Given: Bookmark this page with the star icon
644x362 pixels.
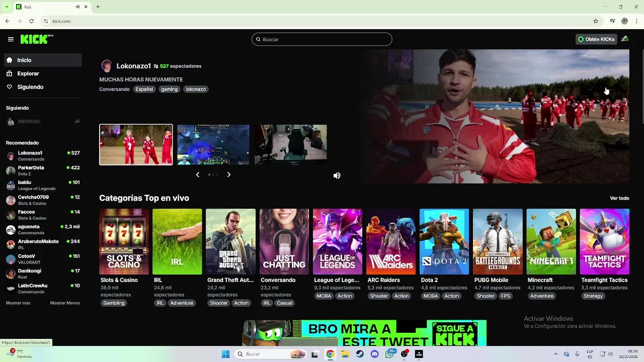Looking at the screenshot, I should pos(596,21).
